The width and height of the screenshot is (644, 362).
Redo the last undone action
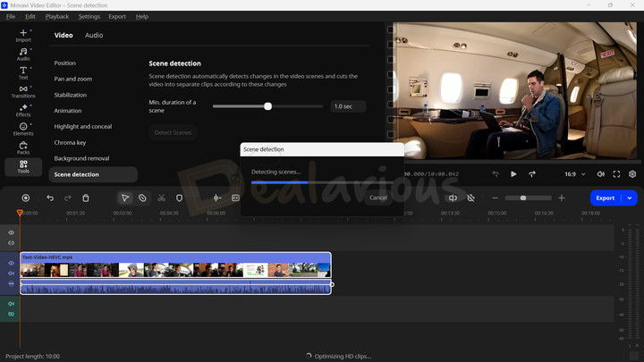(x=68, y=198)
